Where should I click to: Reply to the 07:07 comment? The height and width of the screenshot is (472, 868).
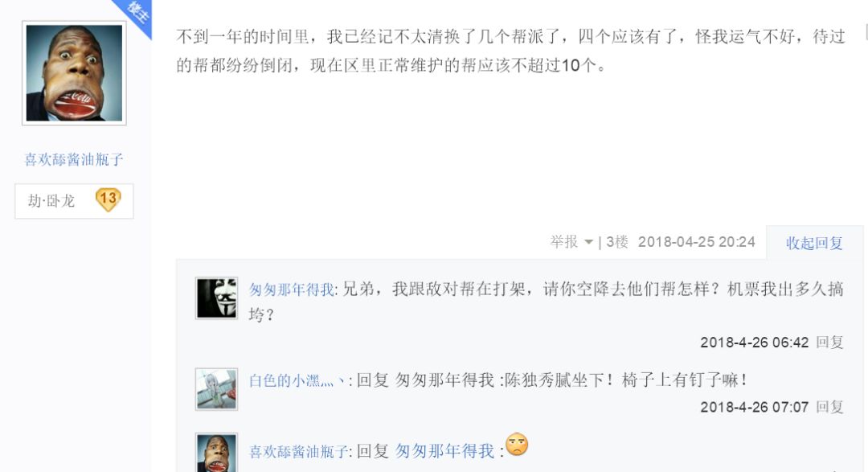point(829,407)
